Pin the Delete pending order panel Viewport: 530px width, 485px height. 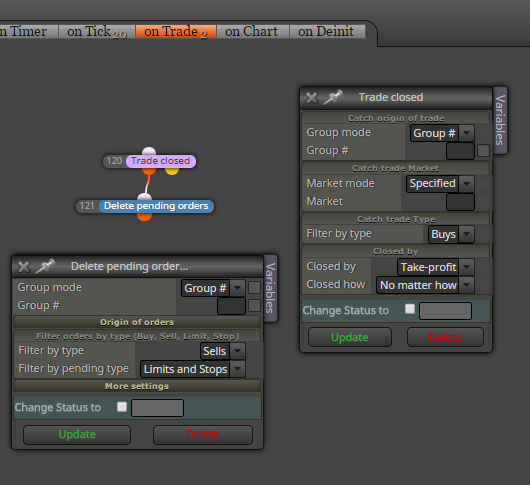[x=45, y=266]
